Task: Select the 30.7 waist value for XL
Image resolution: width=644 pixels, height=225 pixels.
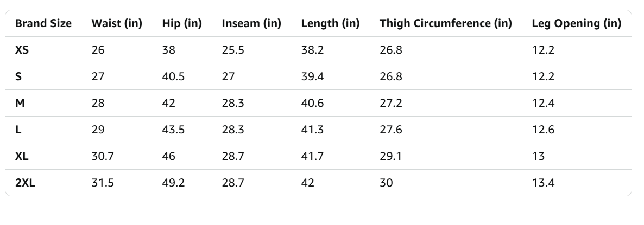Action: click(x=102, y=156)
